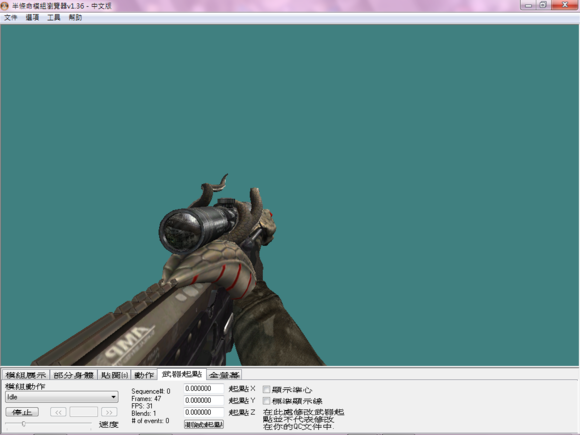Close the model viewer window
Viewport: 580px width, 435px height.
coord(565,5)
